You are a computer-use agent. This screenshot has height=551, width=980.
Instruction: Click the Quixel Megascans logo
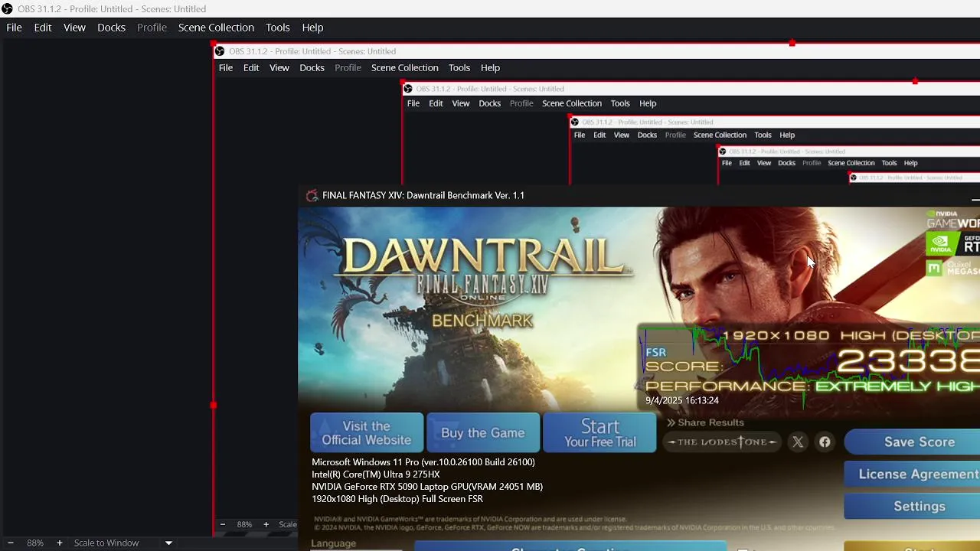click(953, 269)
